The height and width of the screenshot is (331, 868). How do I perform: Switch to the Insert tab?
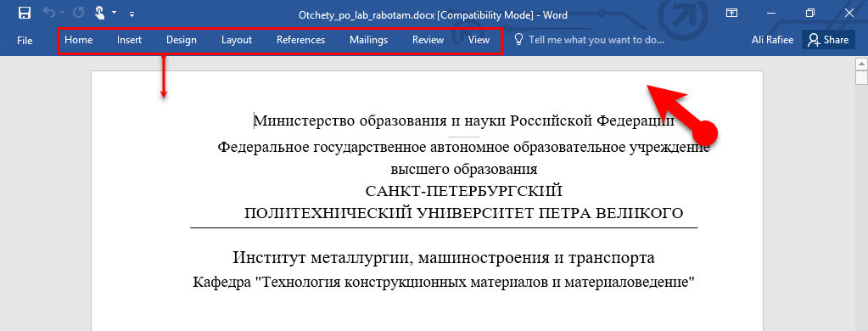tap(129, 40)
